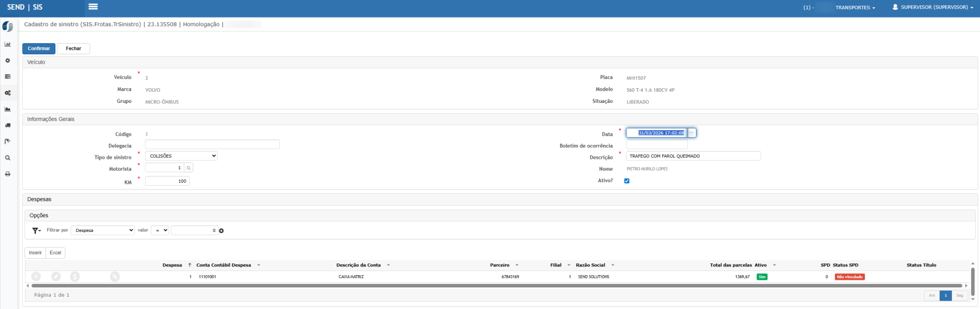The image size is (980, 309).
Task: Click the table horizontal scrollbar
Action: pyautogui.click(x=496, y=286)
